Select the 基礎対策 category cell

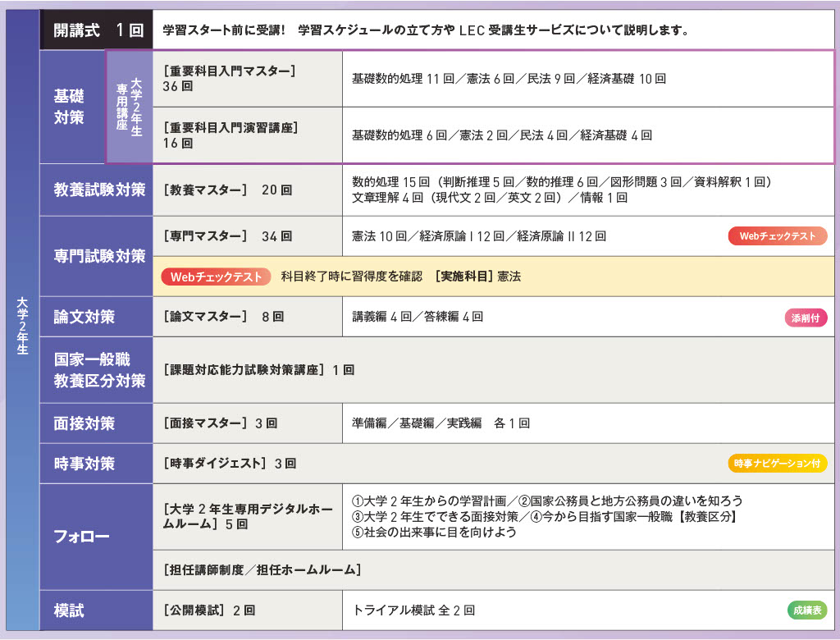[72, 107]
